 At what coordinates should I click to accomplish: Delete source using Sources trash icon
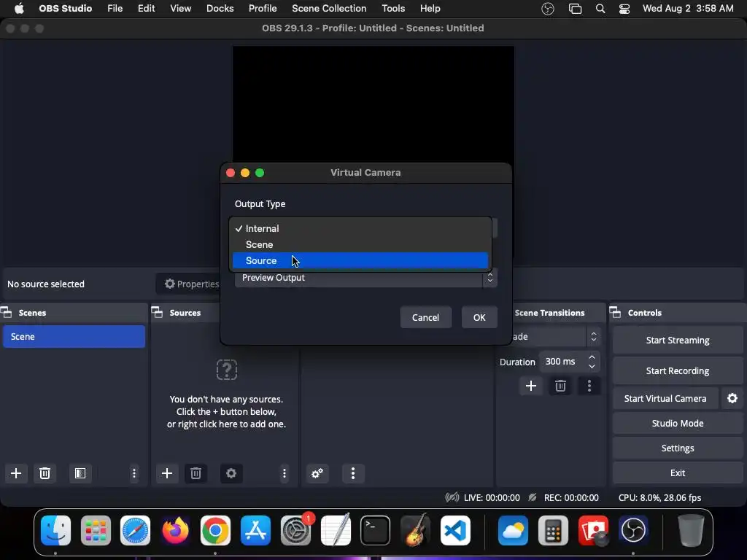click(196, 473)
